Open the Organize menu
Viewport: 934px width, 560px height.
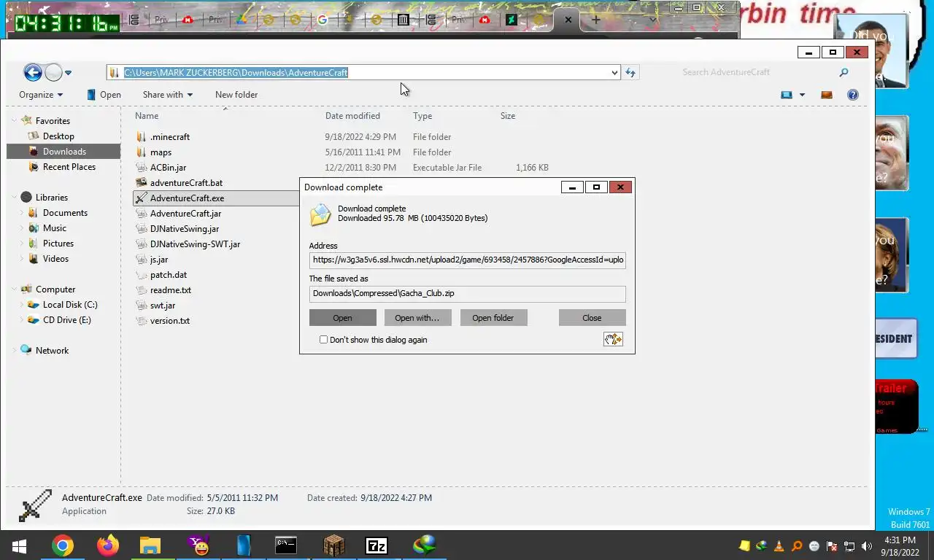tap(41, 95)
